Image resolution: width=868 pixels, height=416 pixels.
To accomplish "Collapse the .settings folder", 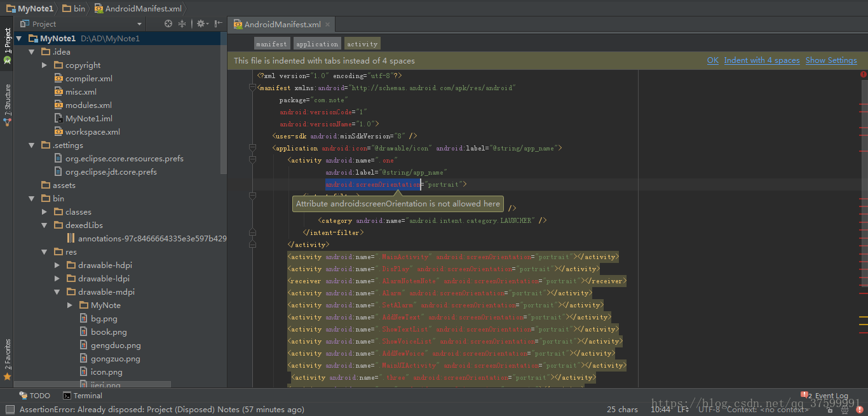I will pos(32,145).
